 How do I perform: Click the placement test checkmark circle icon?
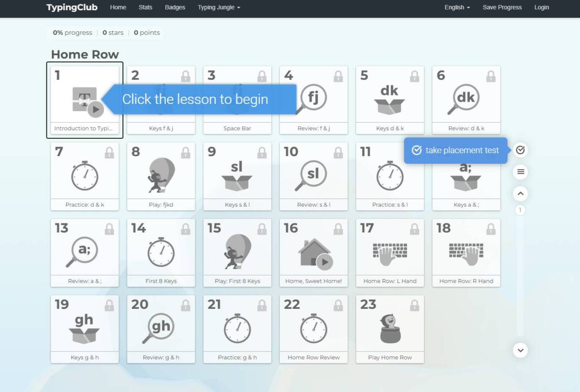tap(520, 150)
